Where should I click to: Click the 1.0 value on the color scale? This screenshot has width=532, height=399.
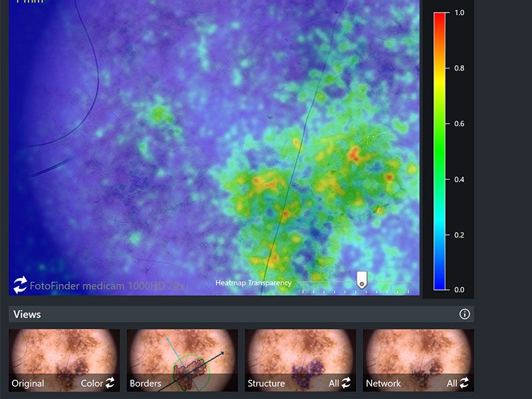pyautogui.click(x=459, y=13)
